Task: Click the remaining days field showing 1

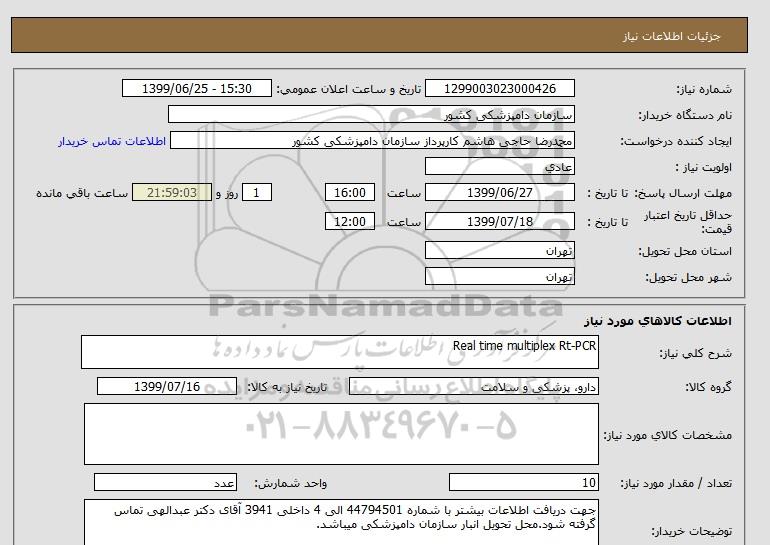Action: tap(256, 192)
